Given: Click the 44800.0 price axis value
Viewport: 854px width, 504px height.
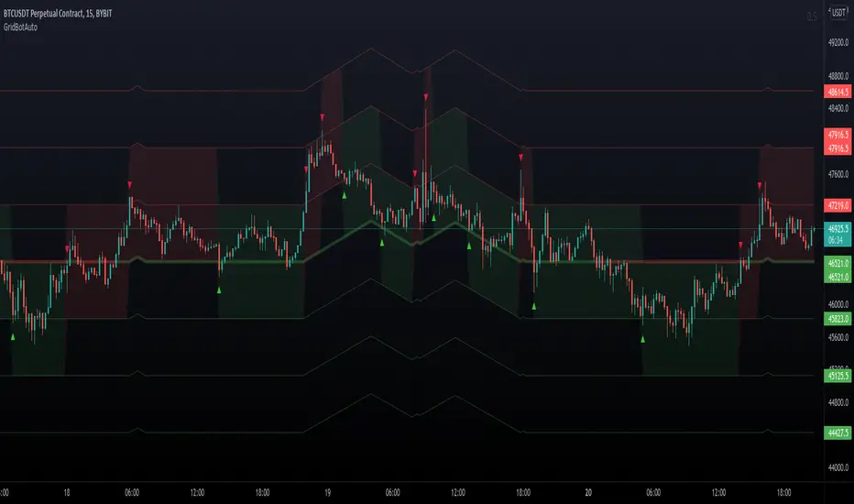Looking at the screenshot, I should pos(838,402).
